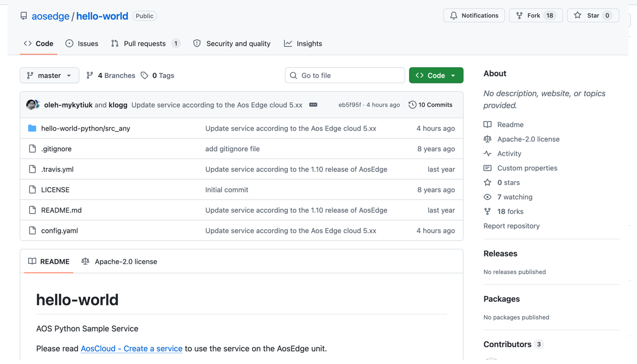Open the hello-world-python/src_any folder

pos(86,129)
